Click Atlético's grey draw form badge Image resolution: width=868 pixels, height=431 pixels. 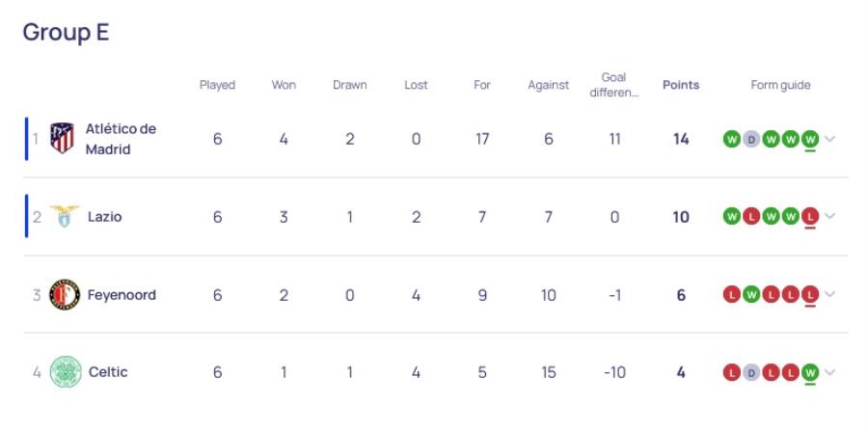[x=751, y=139]
